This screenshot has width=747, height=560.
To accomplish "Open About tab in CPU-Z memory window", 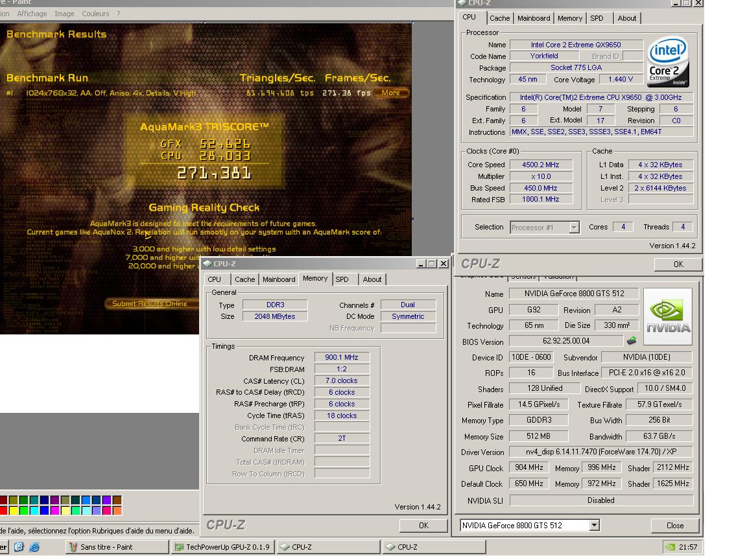I will [x=372, y=279].
